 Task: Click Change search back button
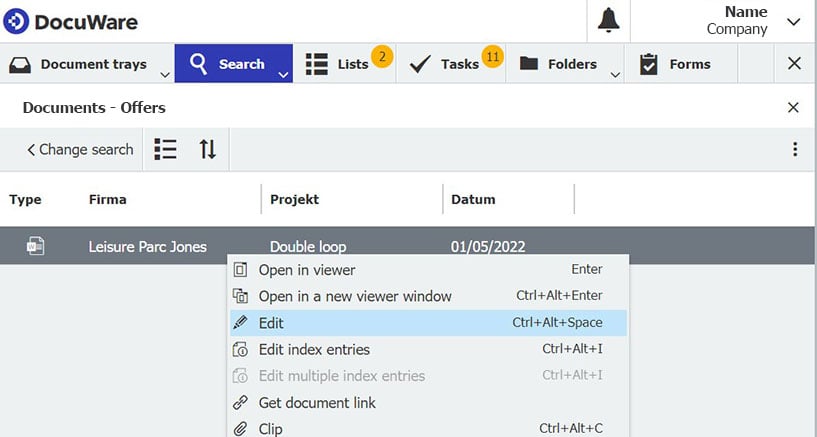point(80,149)
